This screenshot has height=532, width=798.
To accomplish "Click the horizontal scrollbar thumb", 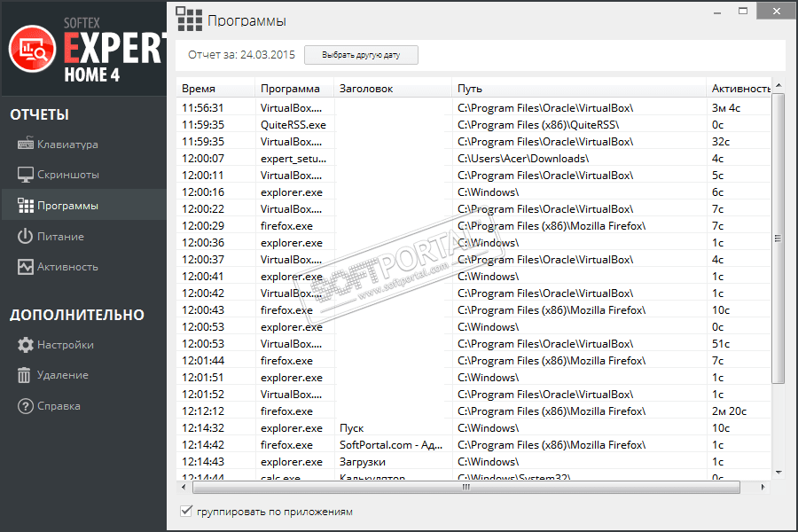I will pos(465,487).
